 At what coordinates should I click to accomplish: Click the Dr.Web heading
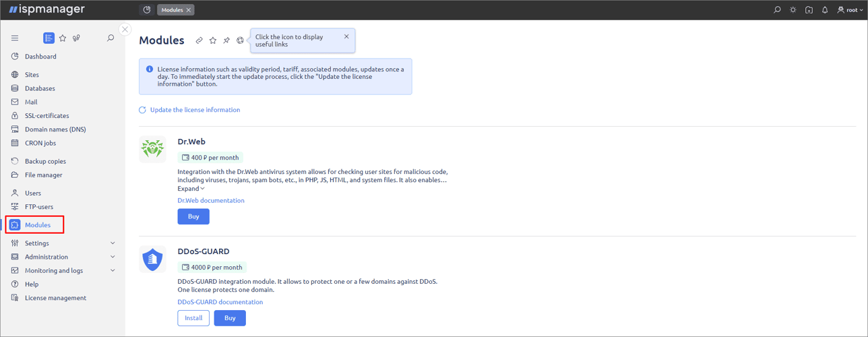pos(191,142)
